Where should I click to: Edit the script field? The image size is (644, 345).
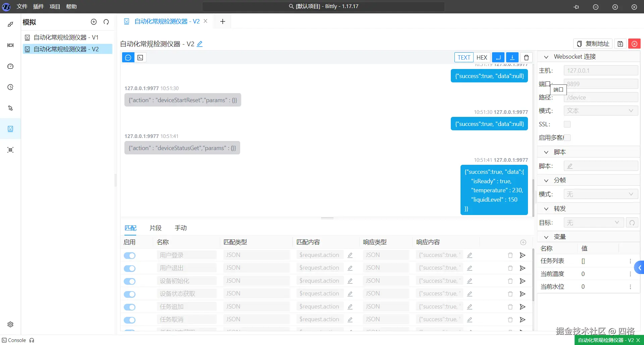coord(601,166)
